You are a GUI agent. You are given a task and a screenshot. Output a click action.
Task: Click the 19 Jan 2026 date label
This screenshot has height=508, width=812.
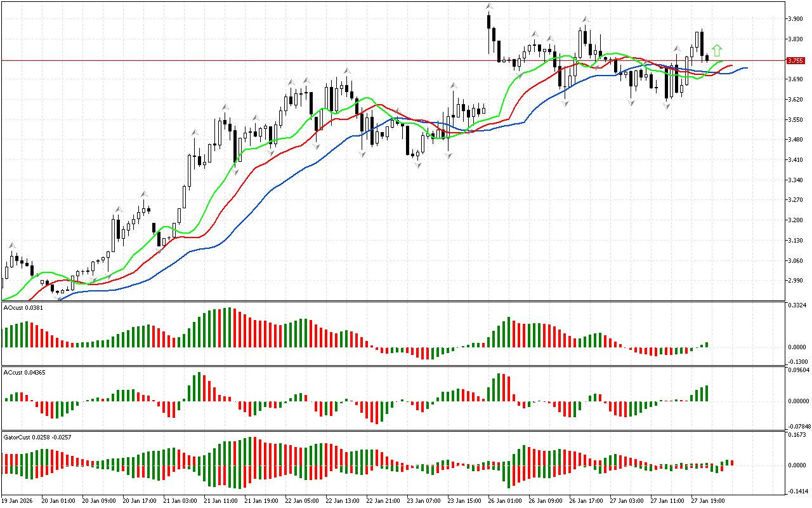click(16, 501)
